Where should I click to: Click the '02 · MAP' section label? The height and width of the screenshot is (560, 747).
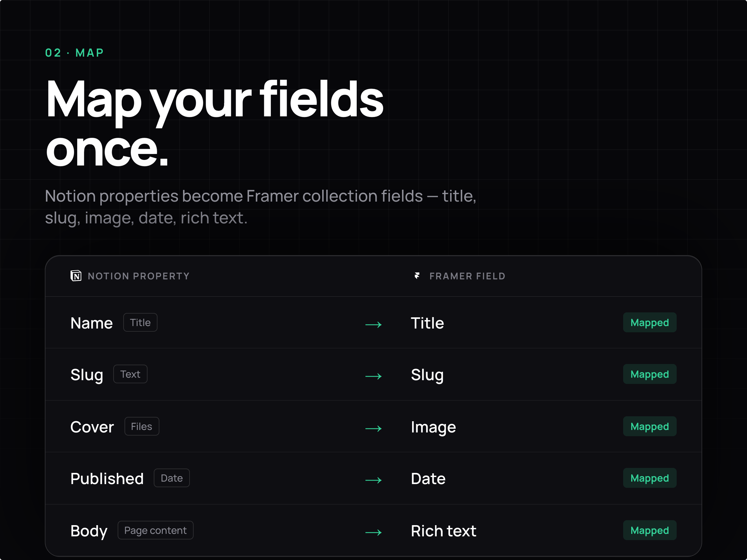click(74, 53)
